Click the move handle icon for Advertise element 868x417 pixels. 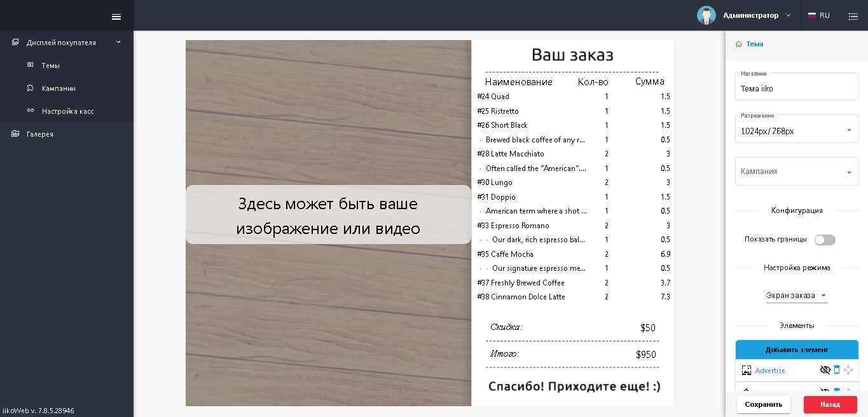pyautogui.click(x=848, y=370)
